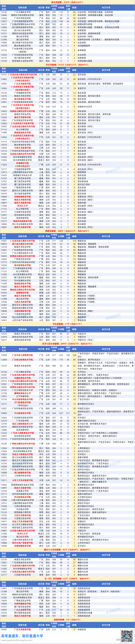Viewport: 135px width, 644px height.
Task: Click 湛江幼儿师范专科学校 in the dance table
Action: [22, 244]
